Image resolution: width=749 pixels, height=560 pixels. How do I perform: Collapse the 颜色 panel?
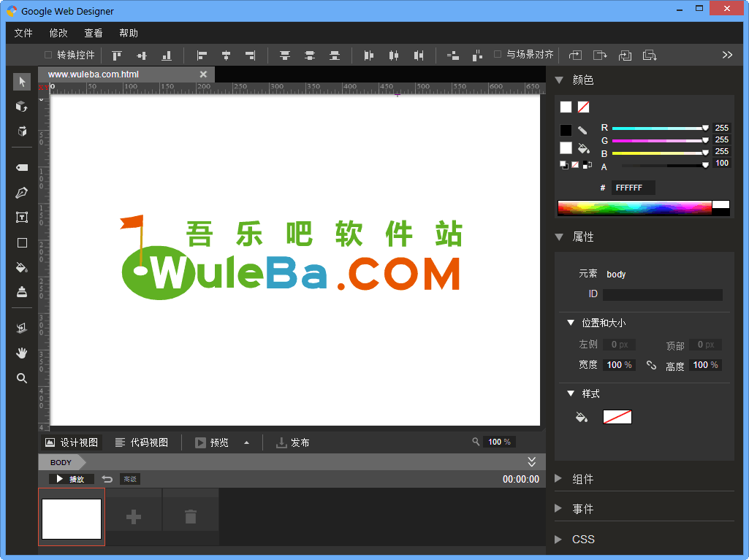tap(559, 80)
